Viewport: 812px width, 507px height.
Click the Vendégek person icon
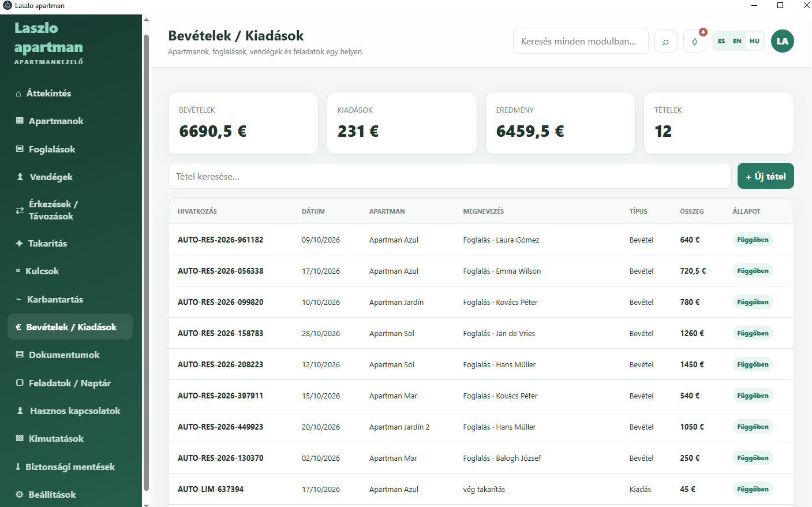[20, 177]
